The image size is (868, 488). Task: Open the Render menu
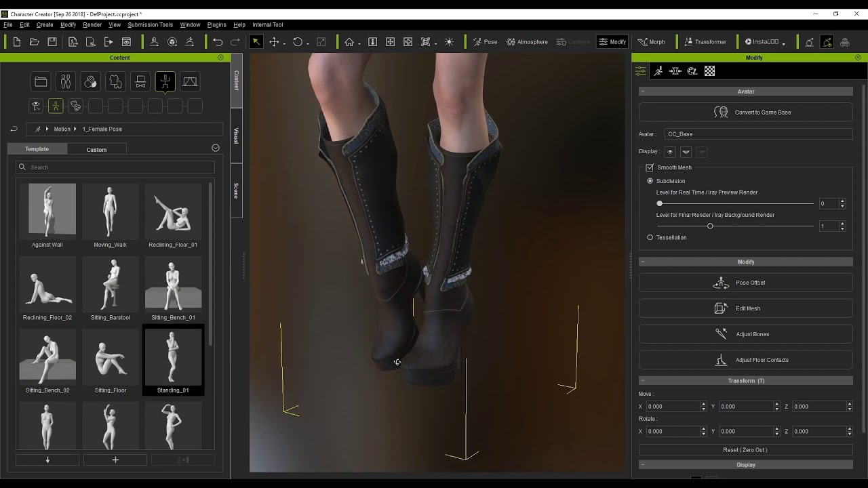click(92, 25)
